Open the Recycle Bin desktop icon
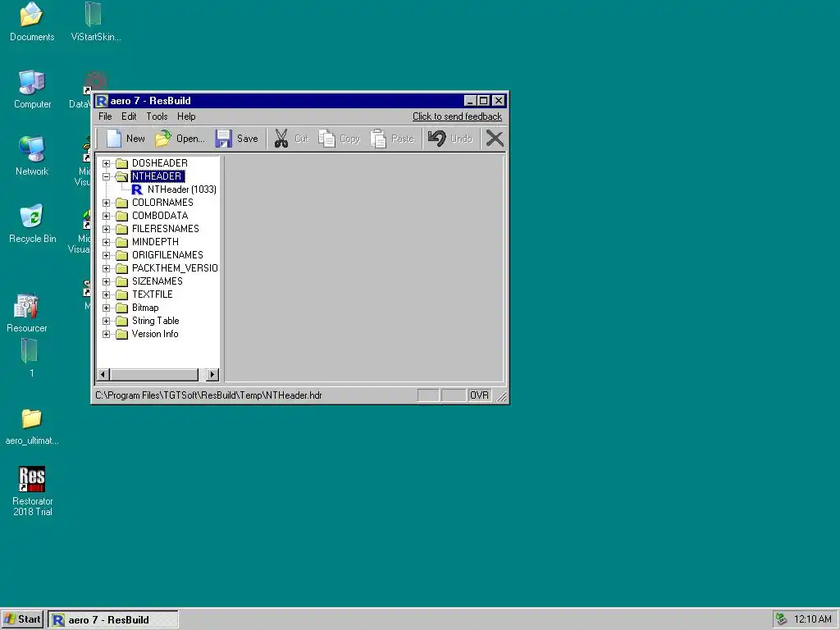 tap(32, 224)
